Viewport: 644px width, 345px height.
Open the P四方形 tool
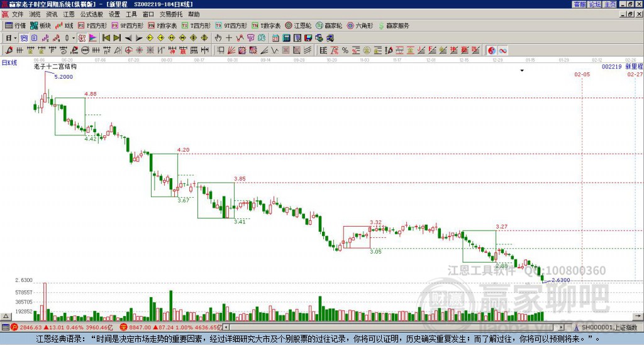(x=92, y=25)
